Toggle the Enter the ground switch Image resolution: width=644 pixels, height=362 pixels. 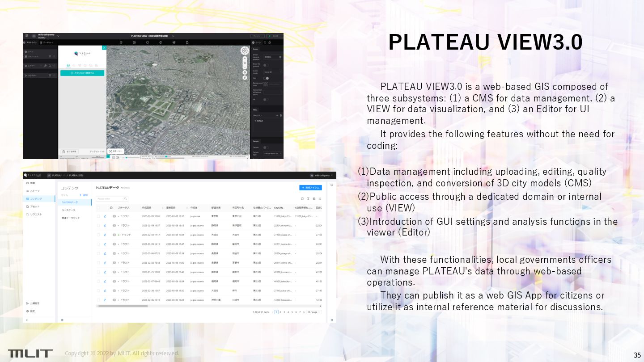tap(266, 65)
